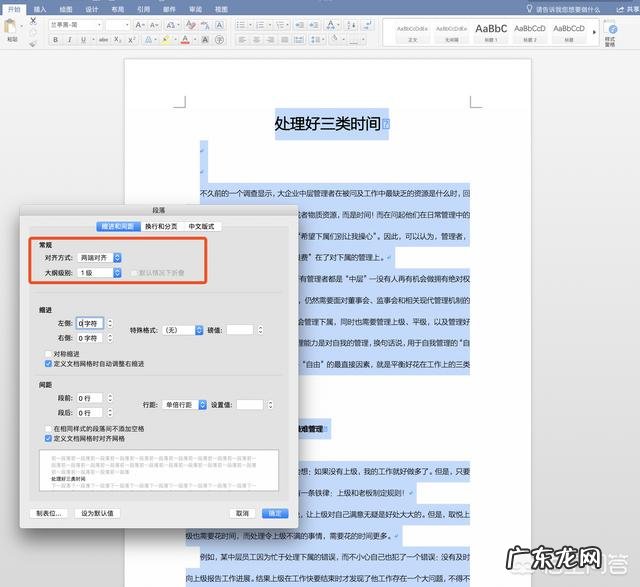Screen dimensions: 640x587
Task: Apply strikethrough abc formatting
Action: point(104,40)
